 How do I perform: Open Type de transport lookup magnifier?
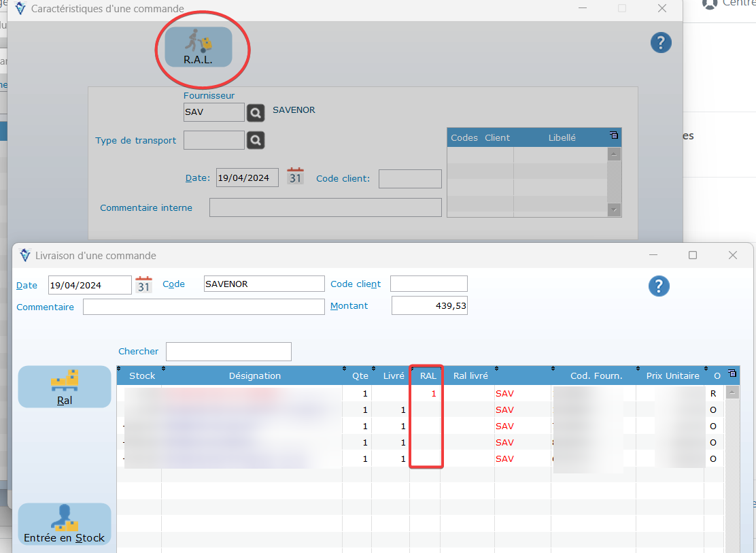point(256,140)
